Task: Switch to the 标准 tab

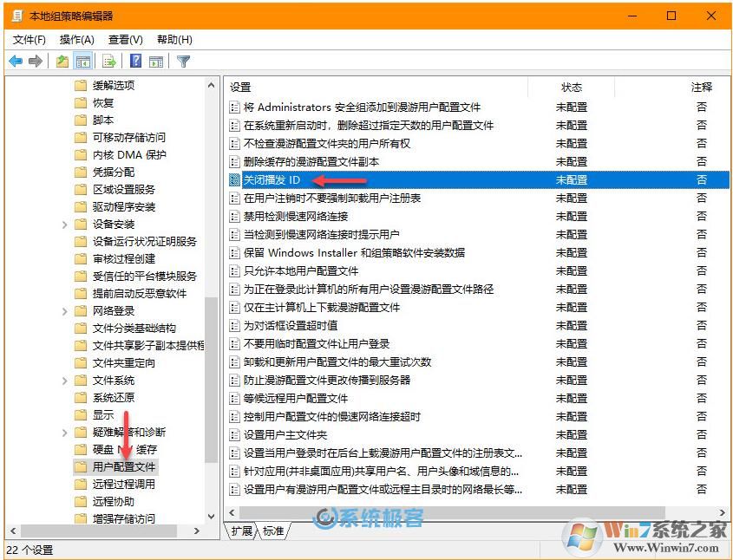Action: coord(273,531)
